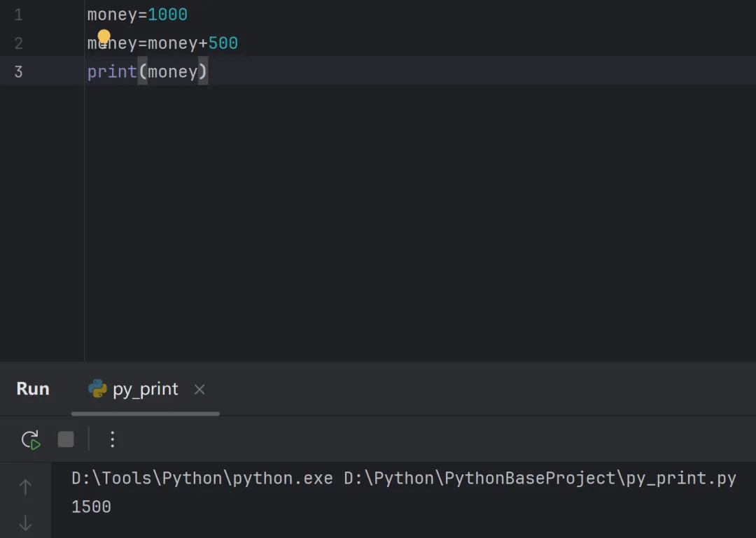The width and height of the screenshot is (756, 538).
Task: Click the yellow light bulb intention icon
Action: point(104,36)
